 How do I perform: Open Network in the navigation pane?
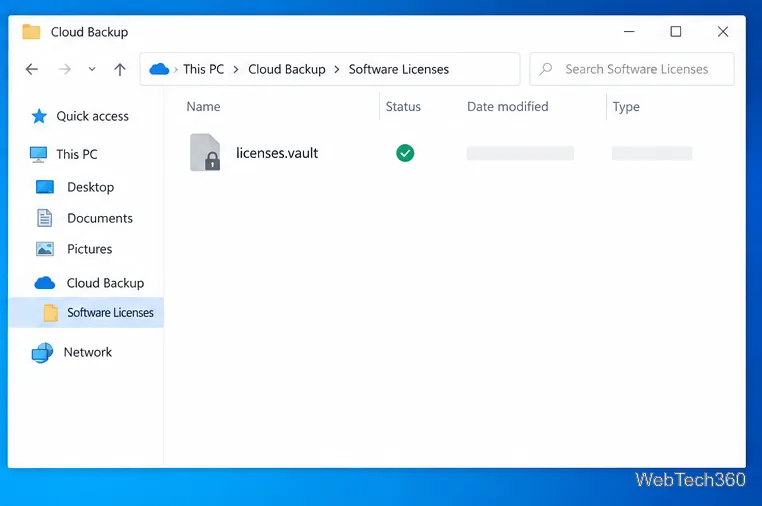click(x=87, y=352)
